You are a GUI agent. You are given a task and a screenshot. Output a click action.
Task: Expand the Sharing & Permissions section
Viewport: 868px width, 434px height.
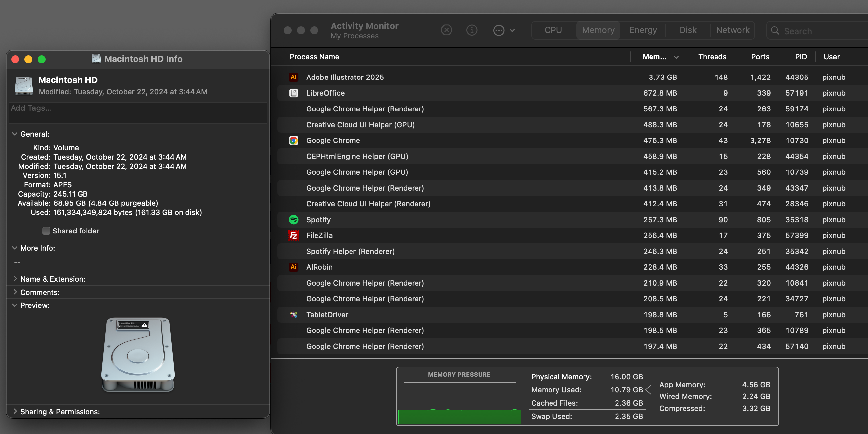(x=15, y=411)
